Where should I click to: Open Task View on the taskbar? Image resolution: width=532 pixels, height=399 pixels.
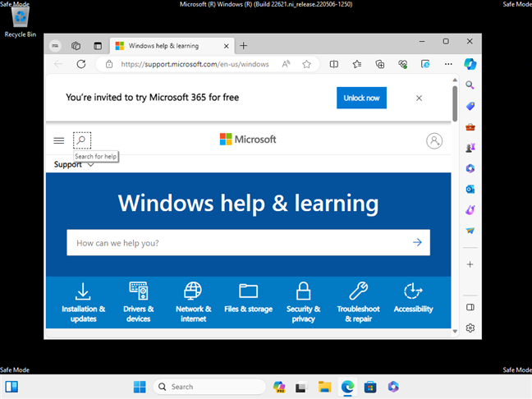300,387
